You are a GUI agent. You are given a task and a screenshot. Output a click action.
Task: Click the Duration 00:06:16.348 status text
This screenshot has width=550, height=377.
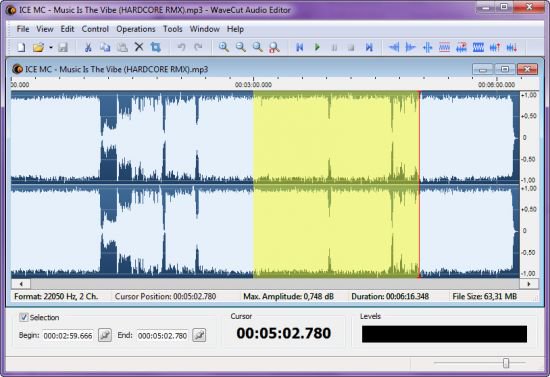pos(390,297)
